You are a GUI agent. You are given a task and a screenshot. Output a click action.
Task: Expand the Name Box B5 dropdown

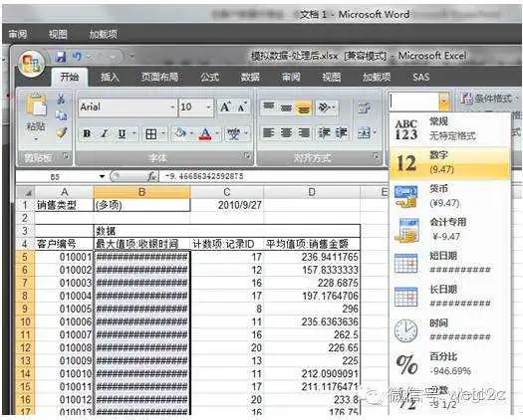pos(102,177)
